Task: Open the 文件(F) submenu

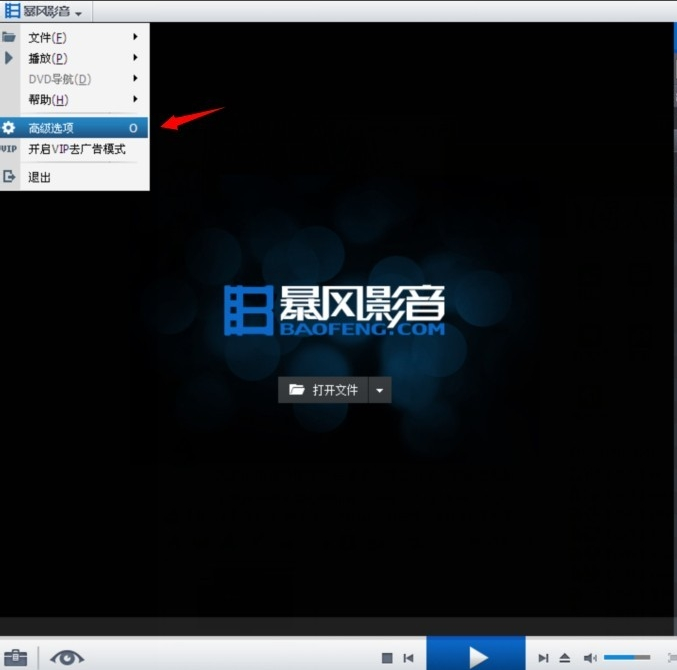Action: (x=75, y=38)
